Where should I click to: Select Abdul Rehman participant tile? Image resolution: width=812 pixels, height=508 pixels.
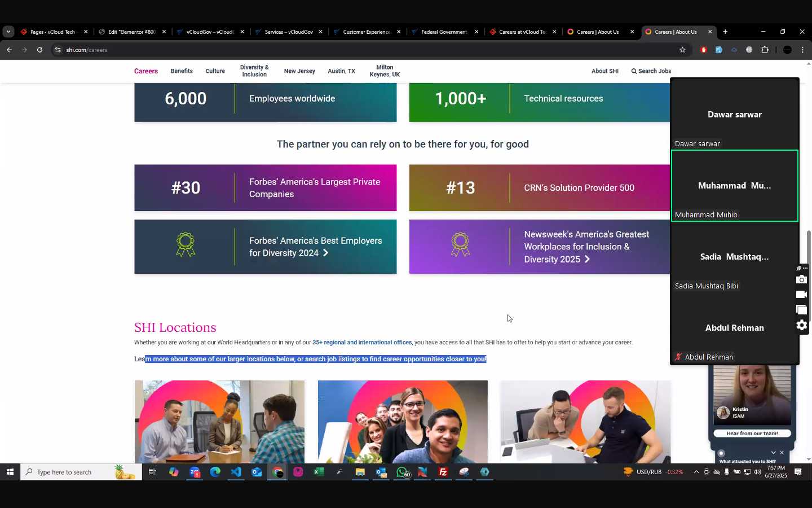point(734,328)
